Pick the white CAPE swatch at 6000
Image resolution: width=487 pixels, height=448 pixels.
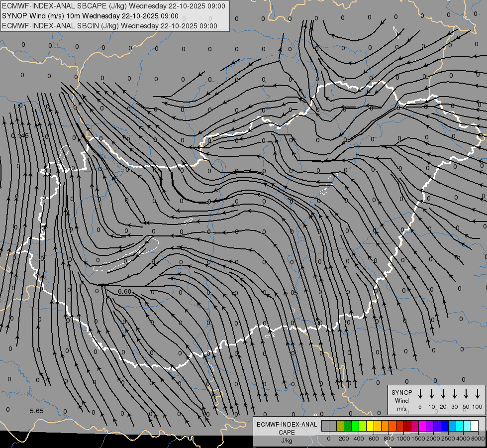[475, 426]
